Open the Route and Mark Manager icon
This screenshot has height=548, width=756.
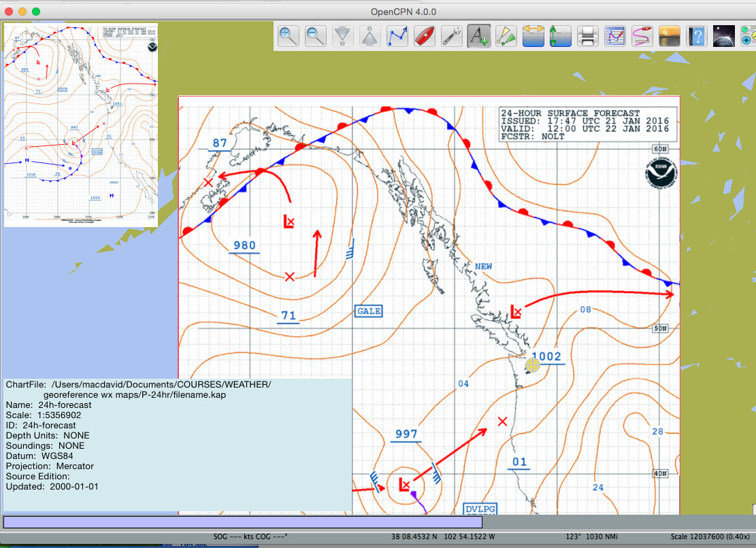coord(614,36)
